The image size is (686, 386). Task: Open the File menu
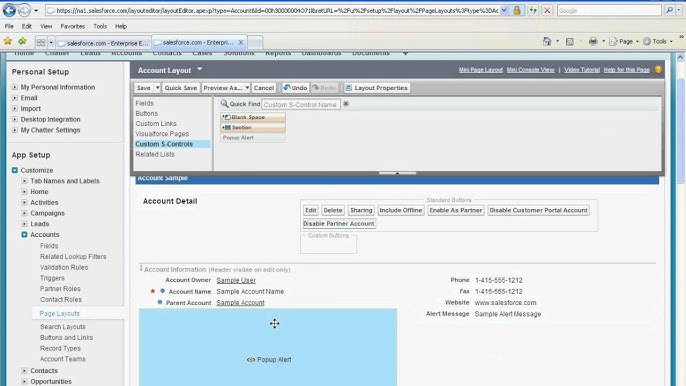point(9,26)
